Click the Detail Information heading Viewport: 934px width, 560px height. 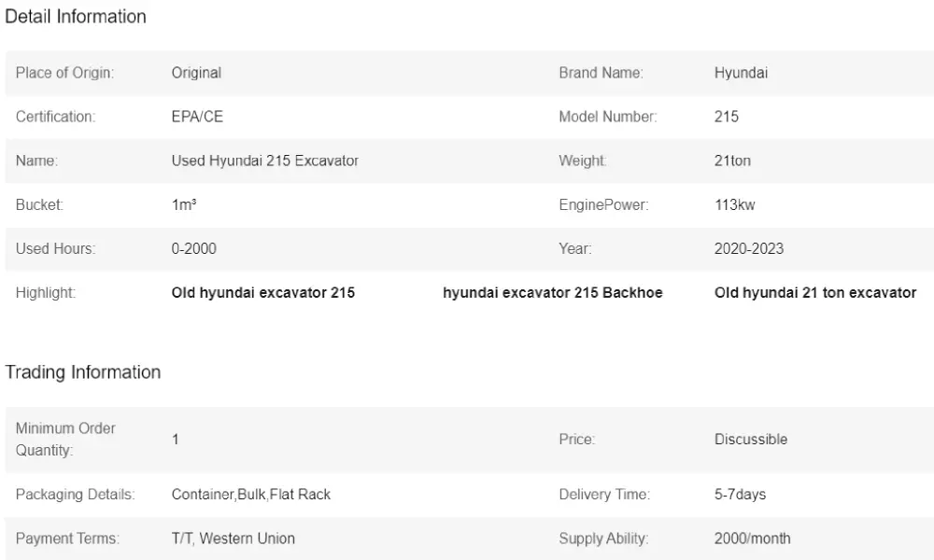tap(76, 17)
